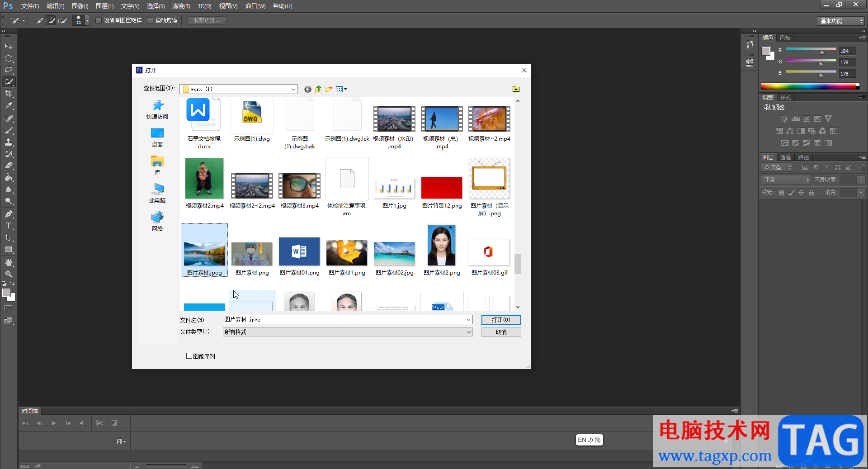
Task: Click the R color slider
Action: pos(811,50)
